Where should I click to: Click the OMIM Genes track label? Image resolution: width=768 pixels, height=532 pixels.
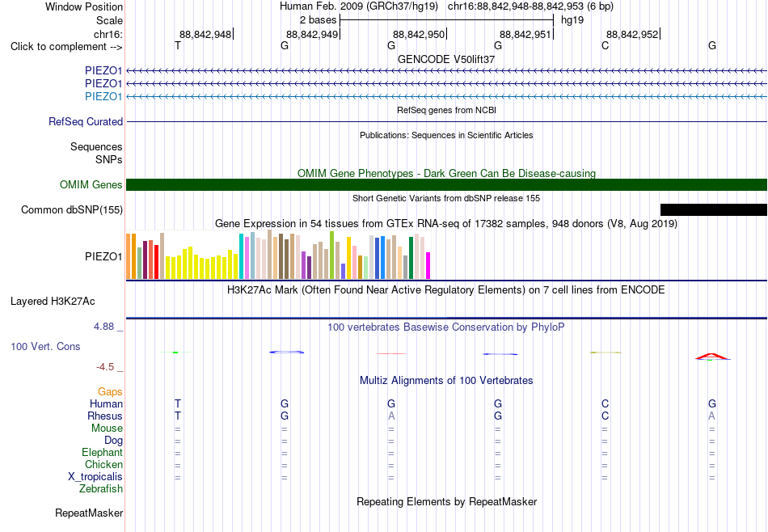click(91, 184)
